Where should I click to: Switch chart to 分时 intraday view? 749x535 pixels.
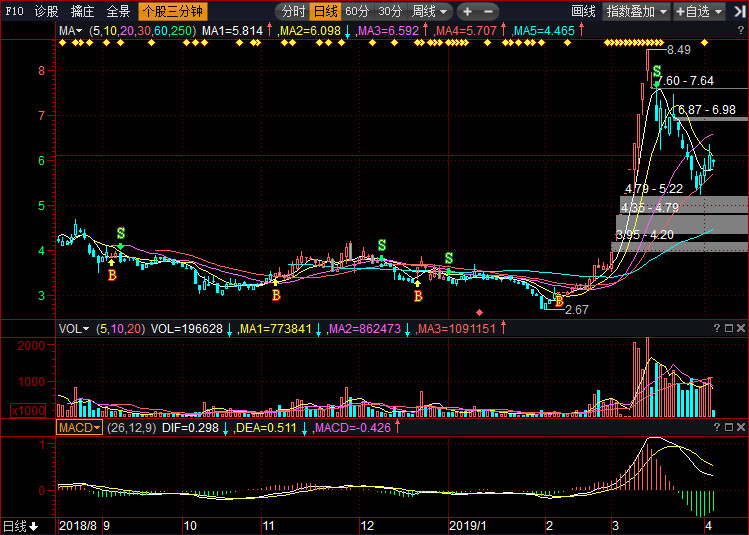click(293, 12)
